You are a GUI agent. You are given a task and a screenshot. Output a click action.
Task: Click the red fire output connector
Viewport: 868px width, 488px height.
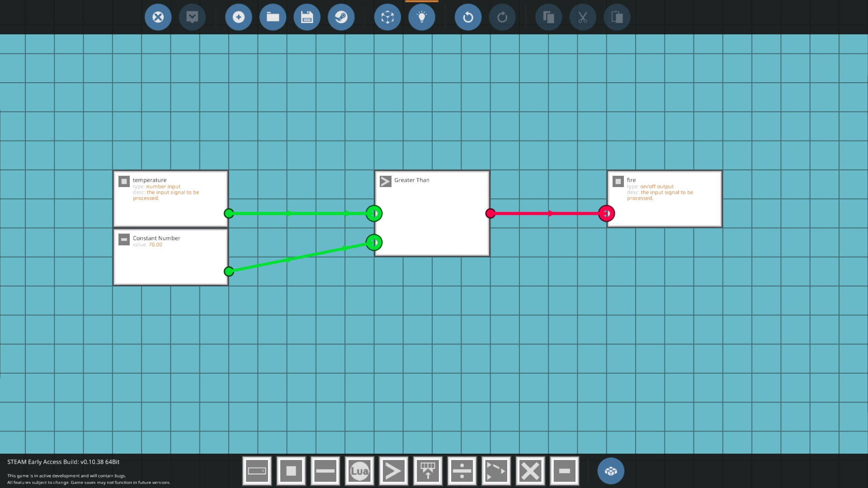tap(606, 213)
